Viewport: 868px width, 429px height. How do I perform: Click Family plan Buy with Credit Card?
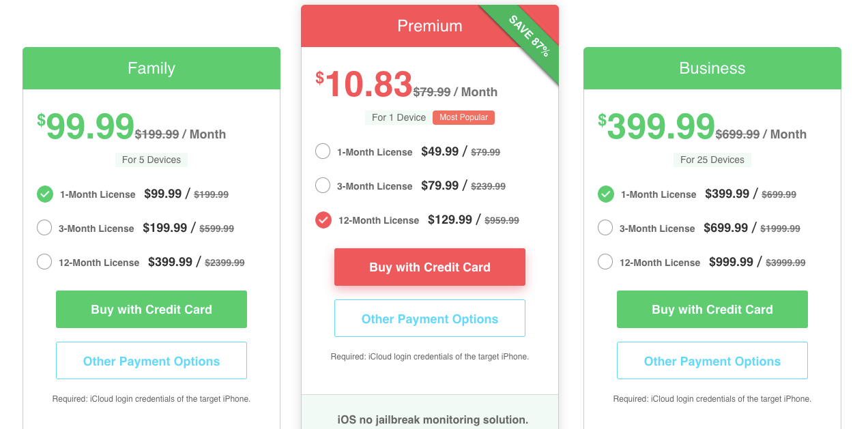tap(151, 310)
